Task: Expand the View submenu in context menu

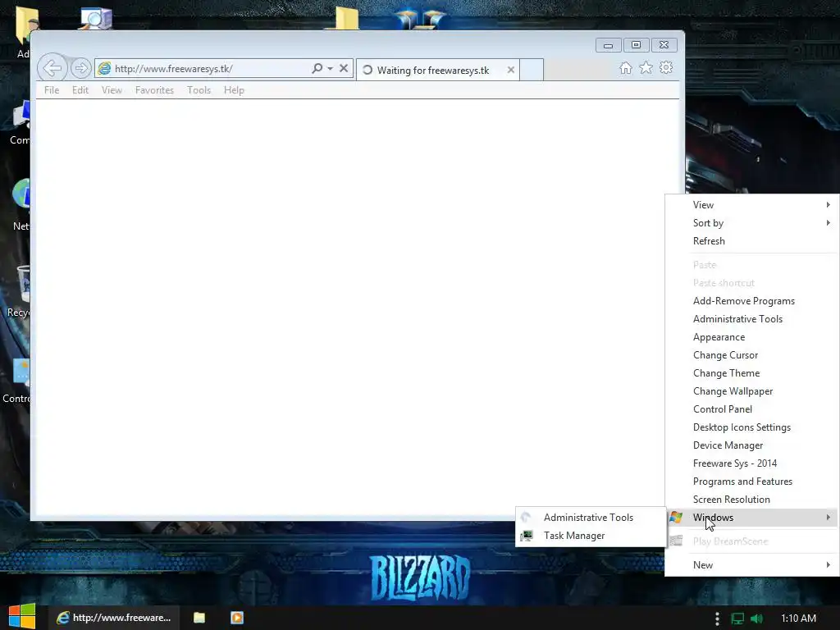Action: click(751, 204)
